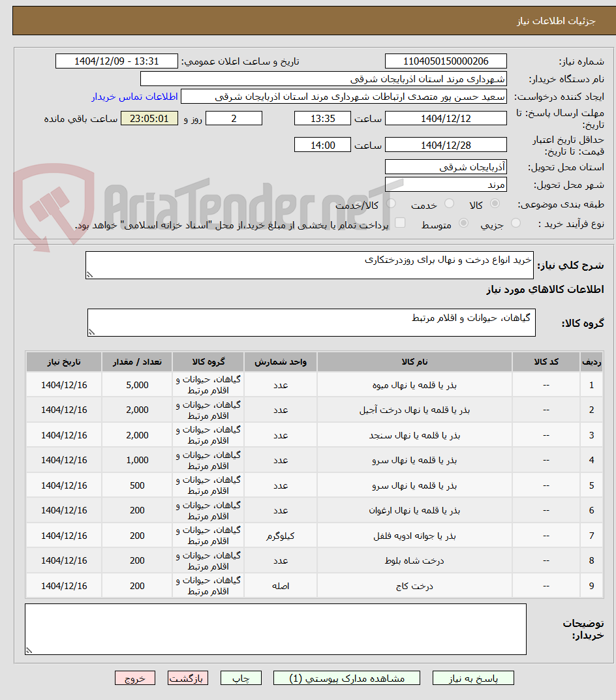Click the resize handle of شرح کلی نیاز box

[90, 275]
